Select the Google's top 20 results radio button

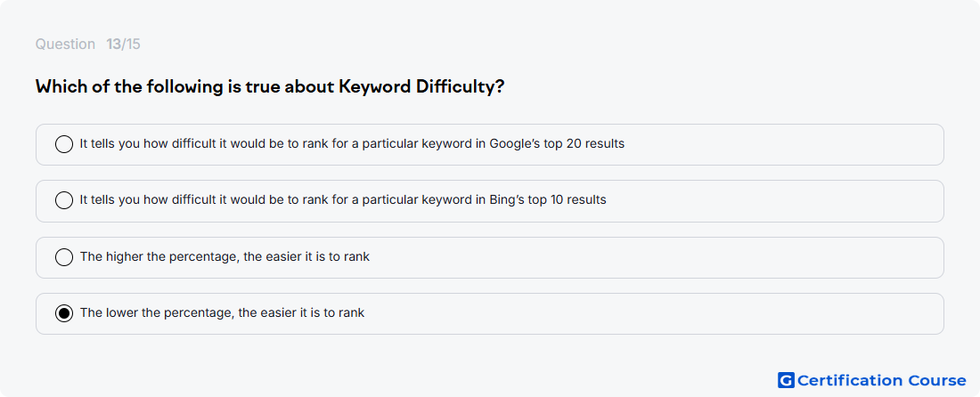[64, 144]
